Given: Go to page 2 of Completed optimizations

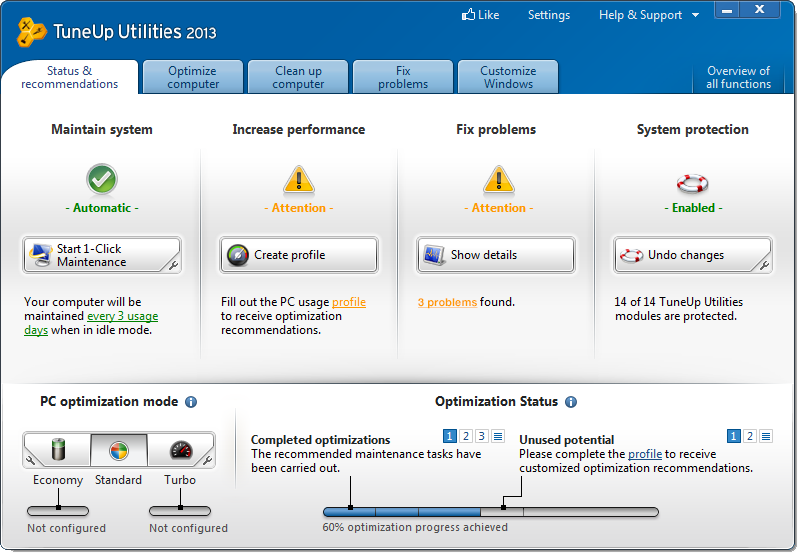Looking at the screenshot, I should click(x=466, y=436).
